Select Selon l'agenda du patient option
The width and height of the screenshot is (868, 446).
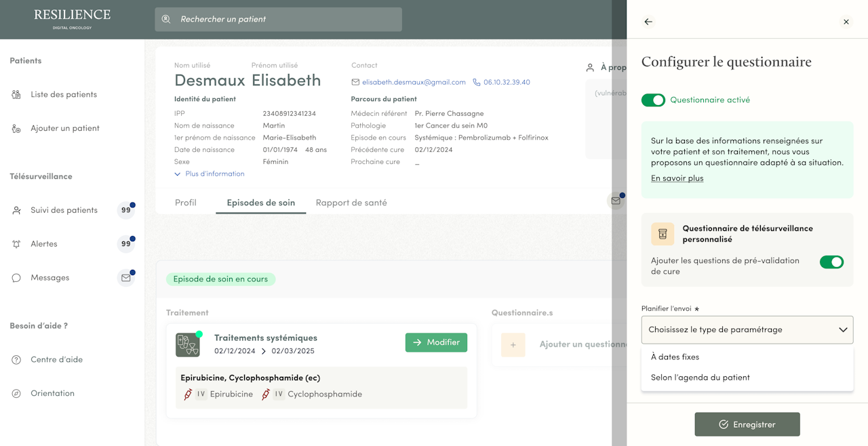coord(747,378)
